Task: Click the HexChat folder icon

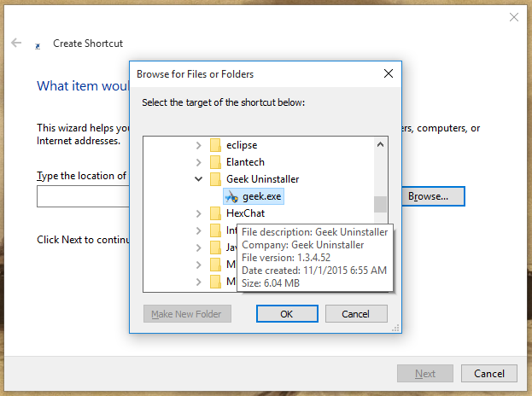Action: coord(215,213)
